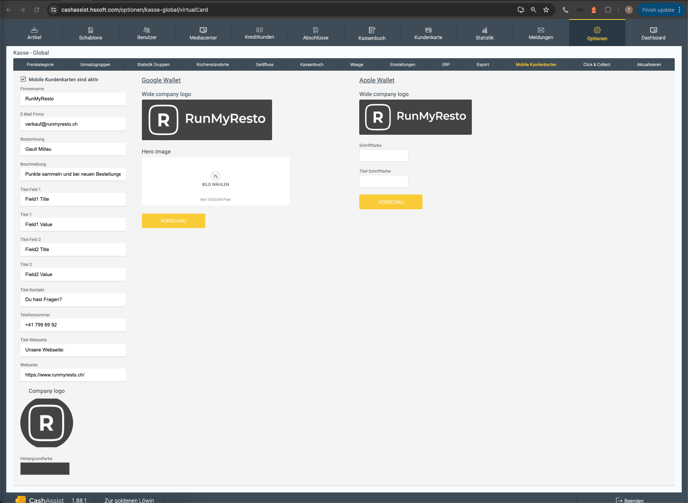Click the Field2 Value input
The image size is (688, 503).
(x=73, y=274)
